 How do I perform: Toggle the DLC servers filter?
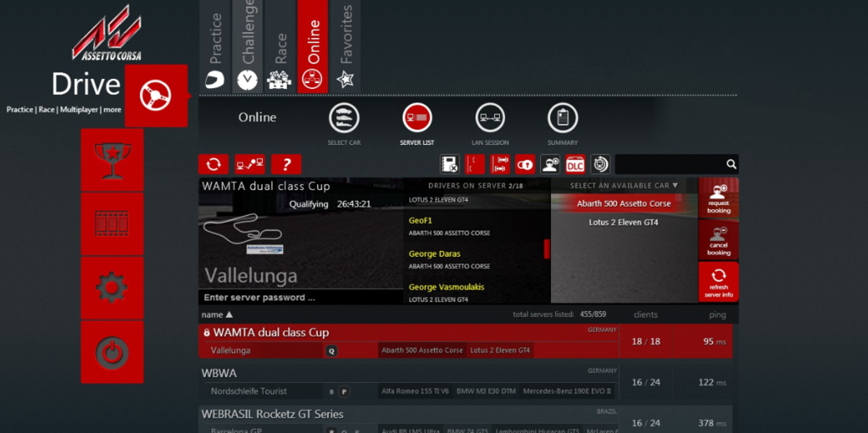575,164
